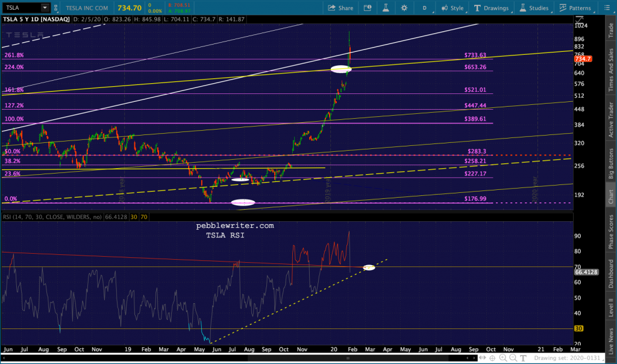Click the pebblewriter.com text annotation

[235, 226]
